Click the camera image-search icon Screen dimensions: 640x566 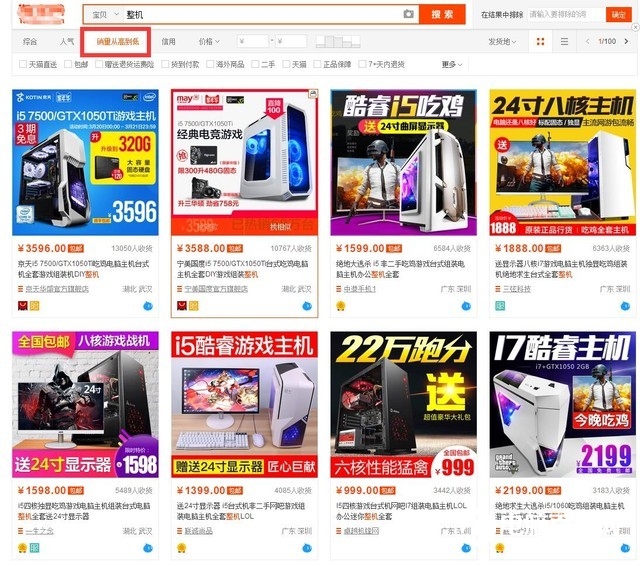pyautogui.click(x=408, y=14)
